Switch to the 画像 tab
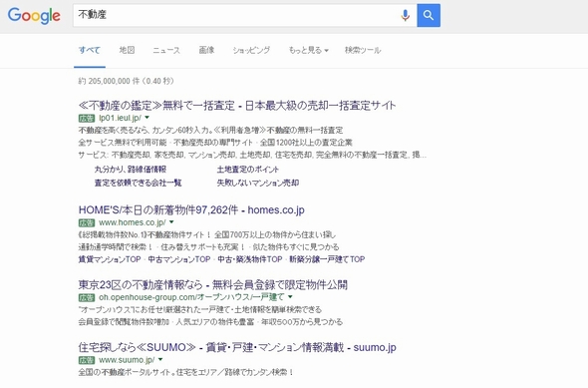This screenshot has width=588, height=388. tap(206, 50)
